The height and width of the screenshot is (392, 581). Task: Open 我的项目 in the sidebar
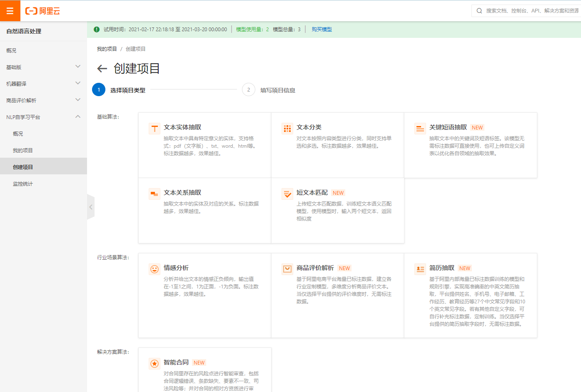23,150
